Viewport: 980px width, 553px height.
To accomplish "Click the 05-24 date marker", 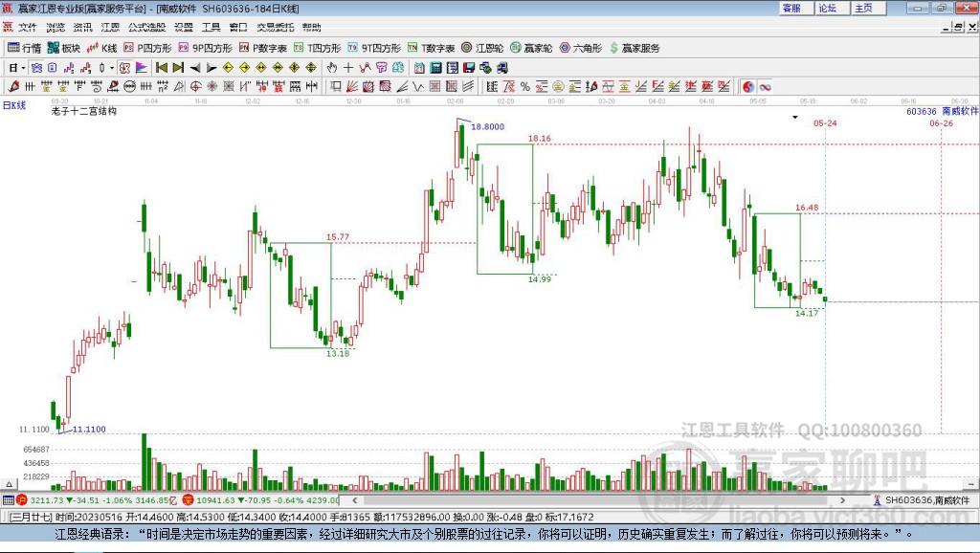I will click(825, 123).
